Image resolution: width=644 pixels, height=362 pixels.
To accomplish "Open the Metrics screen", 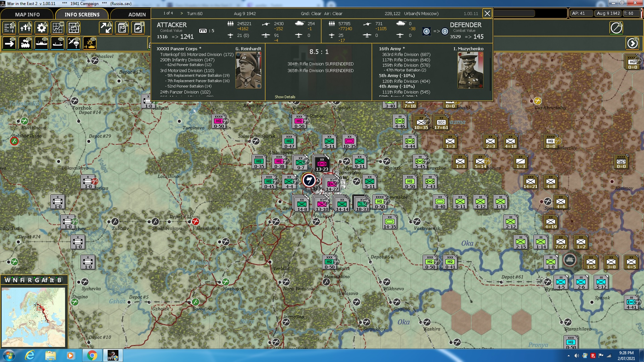I will (x=57, y=28).
